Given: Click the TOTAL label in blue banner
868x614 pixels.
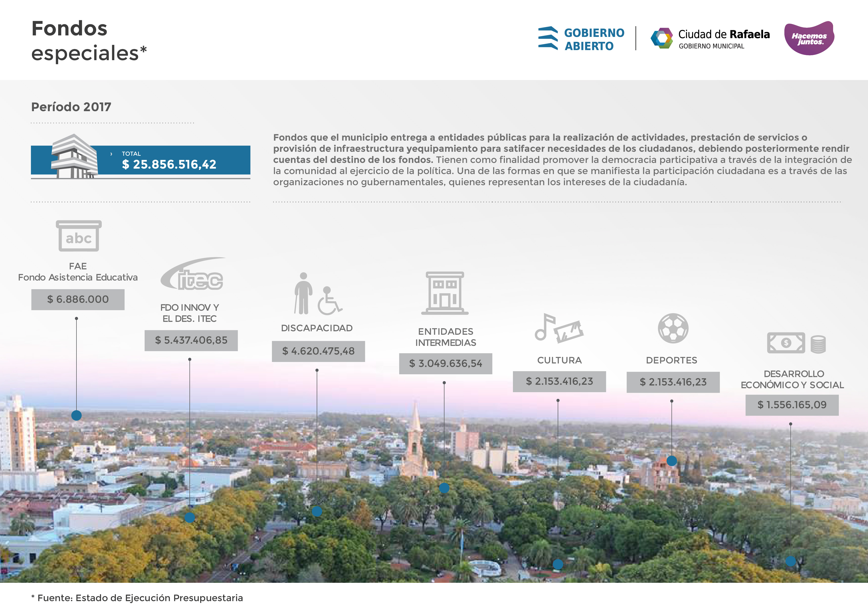Looking at the screenshot, I should (x=131, y=154).
